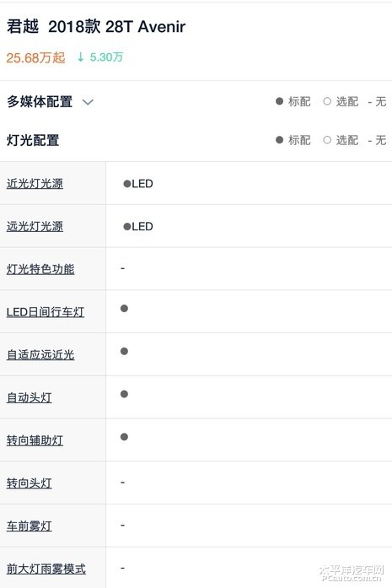Click the standard dot in LED日间行车灯 row
The height and width of the screenshot is (588, 392).
(x=124, y=308)
